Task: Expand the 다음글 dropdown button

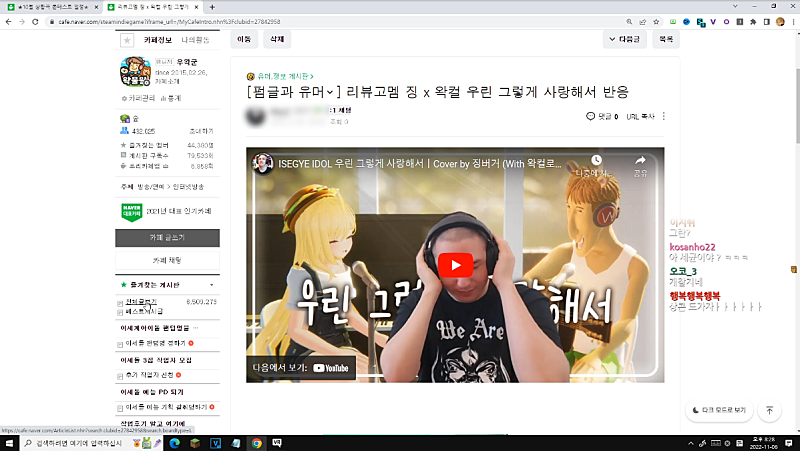Action: [x=624, y=40]
